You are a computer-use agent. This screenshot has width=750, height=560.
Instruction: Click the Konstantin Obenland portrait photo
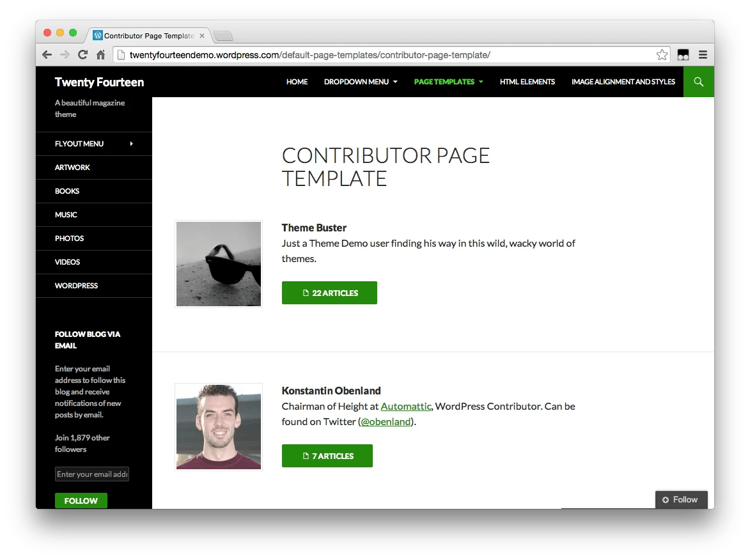(x=219, y=426)
